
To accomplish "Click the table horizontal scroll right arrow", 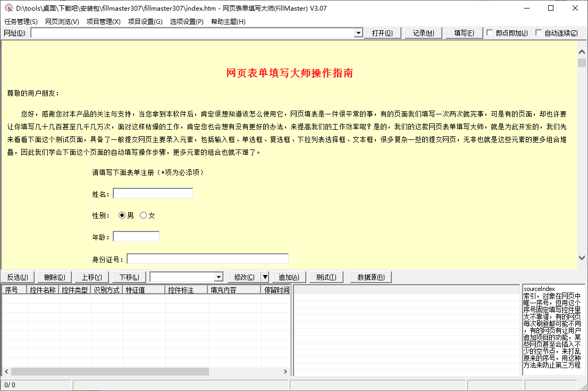I will click(x=285, y=371).
